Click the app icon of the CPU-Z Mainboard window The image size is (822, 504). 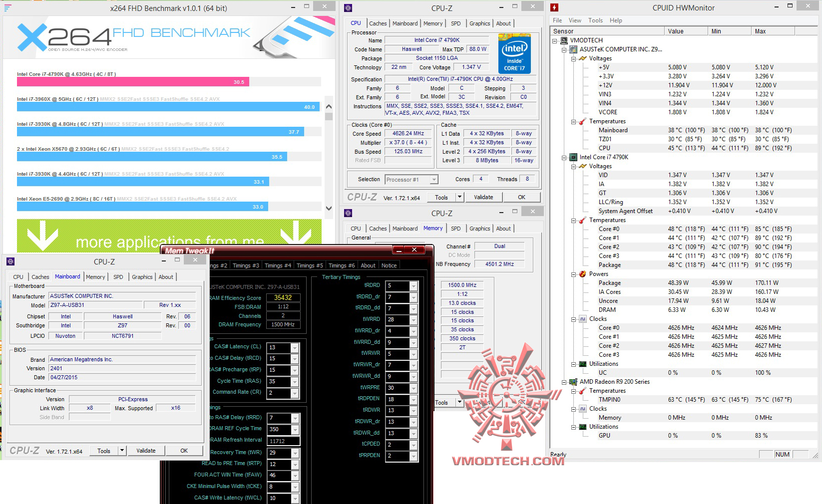[x=10, y=261]
